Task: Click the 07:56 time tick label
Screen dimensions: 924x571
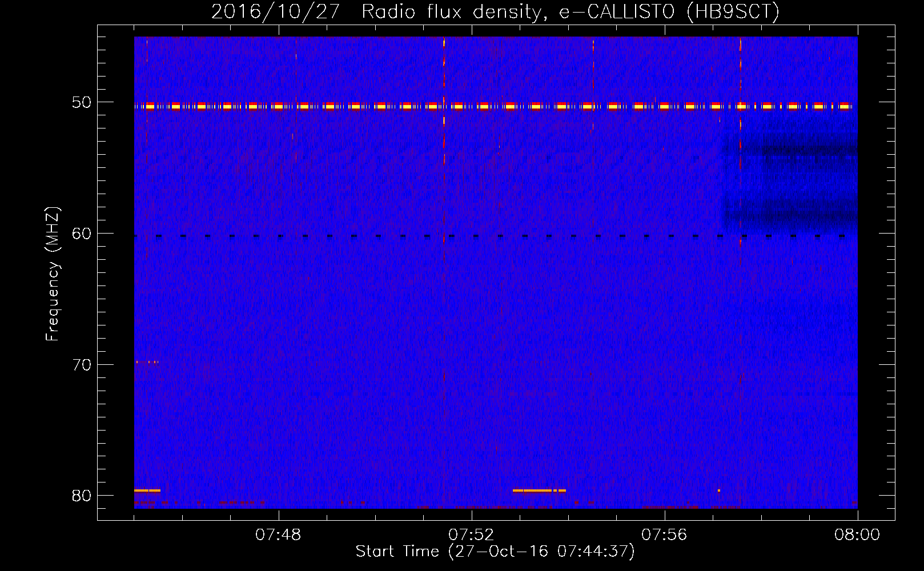Action: pos(664,535)
